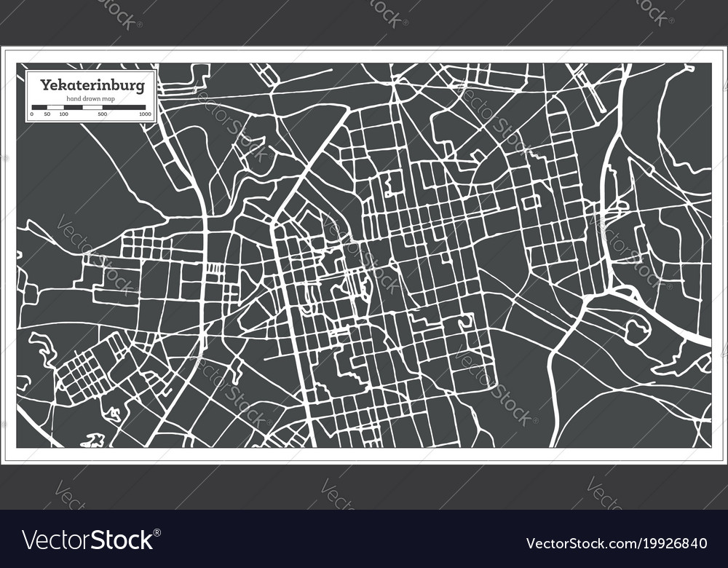Click the 500 label on the scale
Image resolution: width=728 pixels, height=568 pixels.
tap(102, 114)
